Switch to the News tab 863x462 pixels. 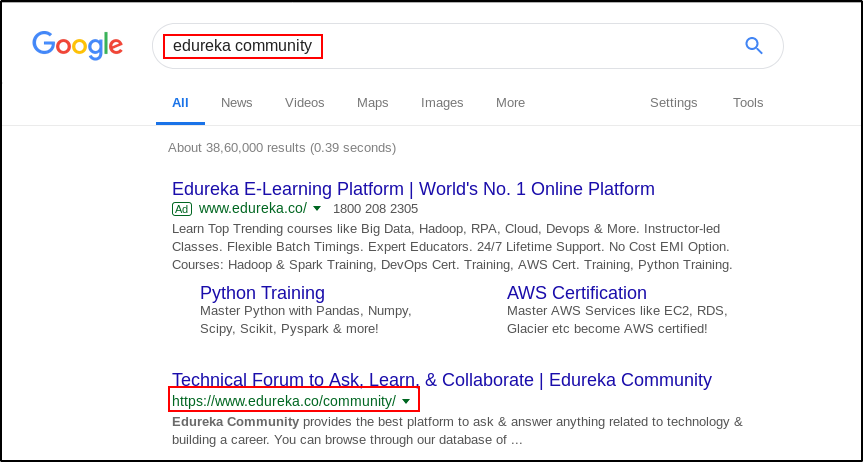pyautogui.click(x=237, y=102)
